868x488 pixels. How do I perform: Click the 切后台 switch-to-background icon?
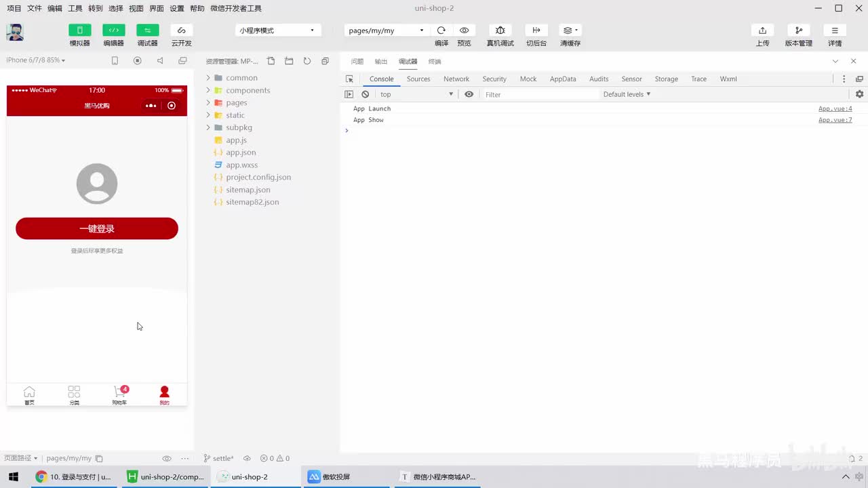[536, 30]
